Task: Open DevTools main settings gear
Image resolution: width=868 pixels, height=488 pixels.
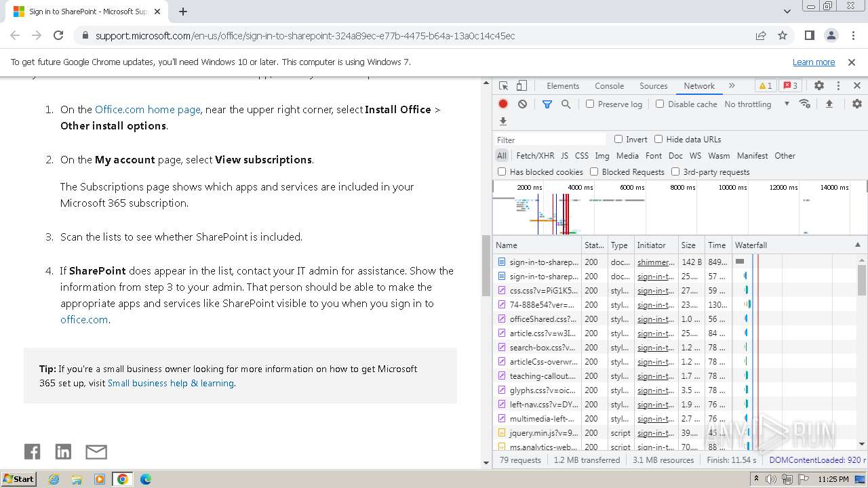Action: pyautogui.click(x=819, y=86)
